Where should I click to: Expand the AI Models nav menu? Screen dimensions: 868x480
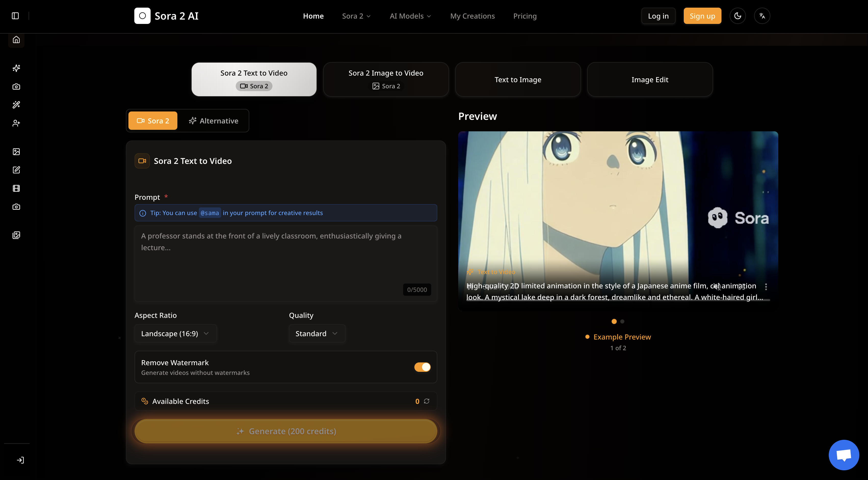click(x=410, y=16)
